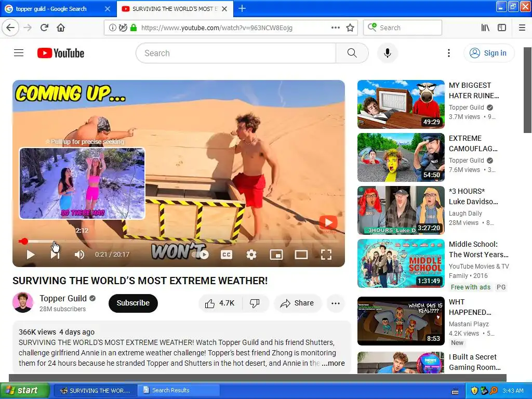The image size is (532, 399).
Task: Open a new browser tab
Action: click(242, 8)
